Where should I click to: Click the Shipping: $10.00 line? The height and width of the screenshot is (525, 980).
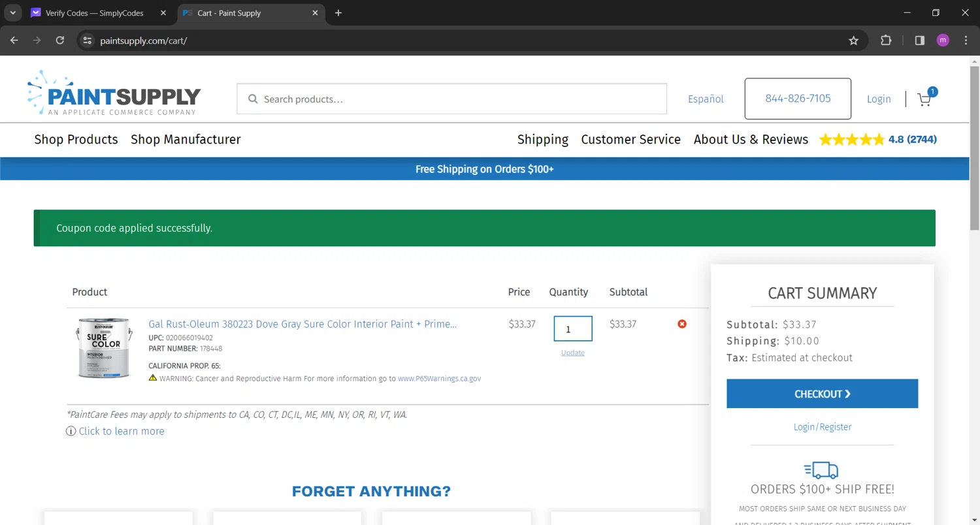coord(773,341)
